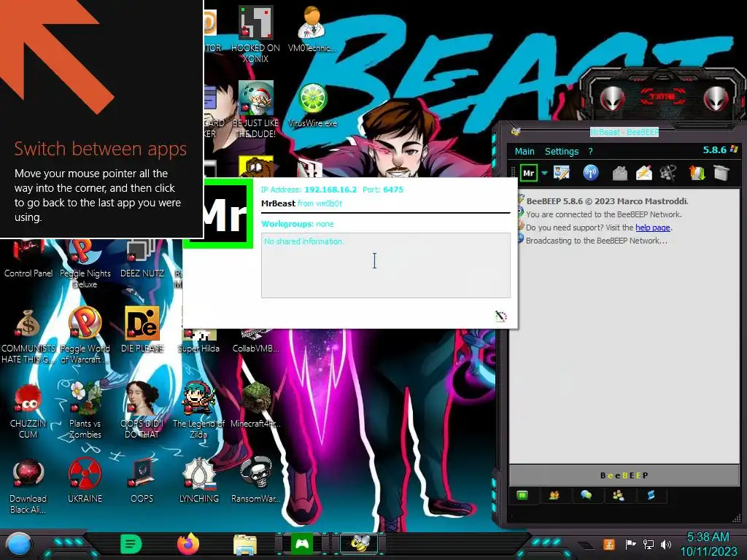Screen dimensions: 747x560
Task: Open BE JUST LIKE THE DUDE! icon
Action: pyautogui.click(x=255, y=109)
